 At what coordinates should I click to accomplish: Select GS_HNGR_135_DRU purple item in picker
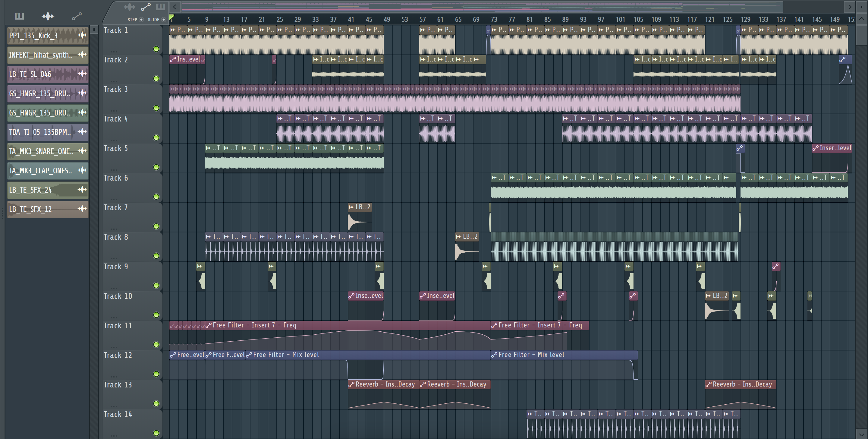point(48,93)
